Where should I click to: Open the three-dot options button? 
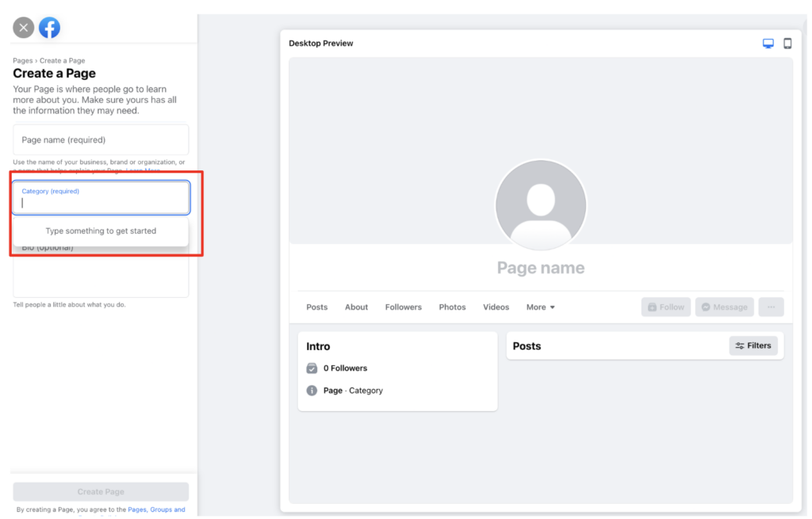point(771,307)
